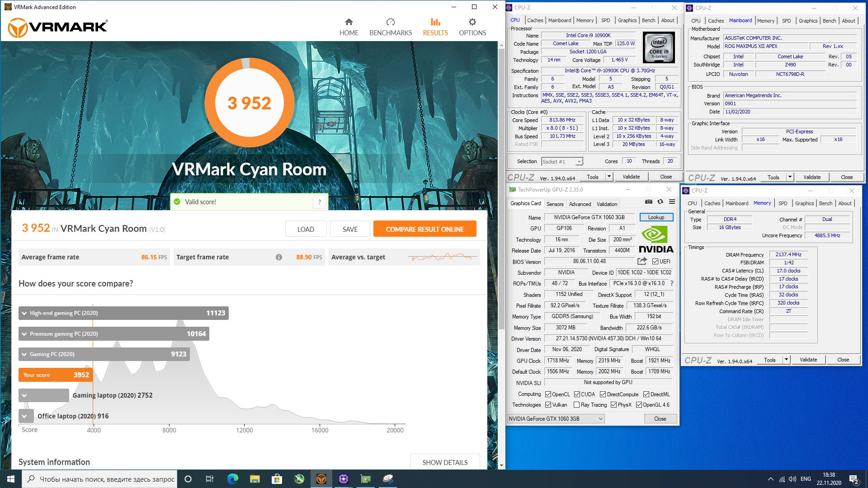Open the notification center icon
868x488 pixels.
(854, 479)
